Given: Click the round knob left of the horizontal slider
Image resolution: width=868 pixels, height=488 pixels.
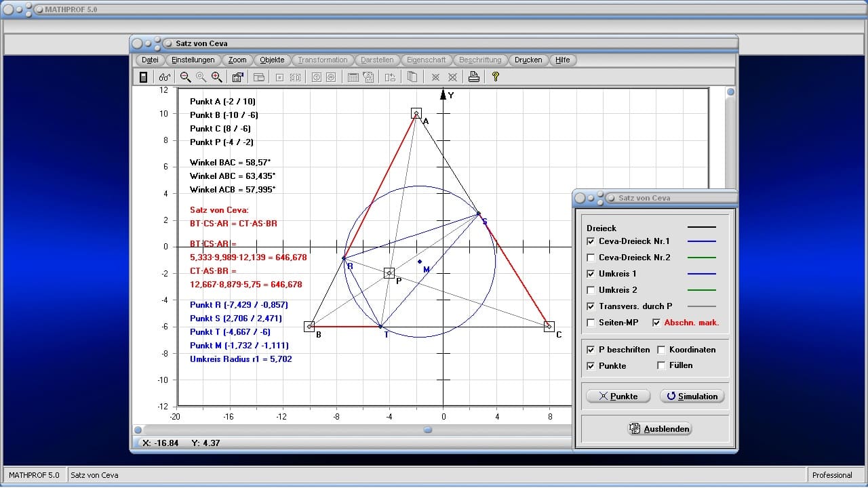Looking at the screenshot, I should pos(138,430).
